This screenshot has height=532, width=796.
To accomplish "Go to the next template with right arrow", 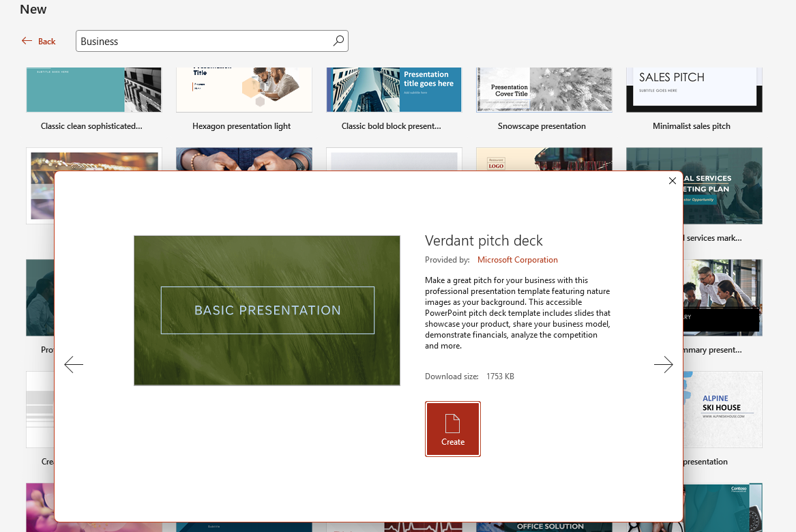I will [663, 364].
